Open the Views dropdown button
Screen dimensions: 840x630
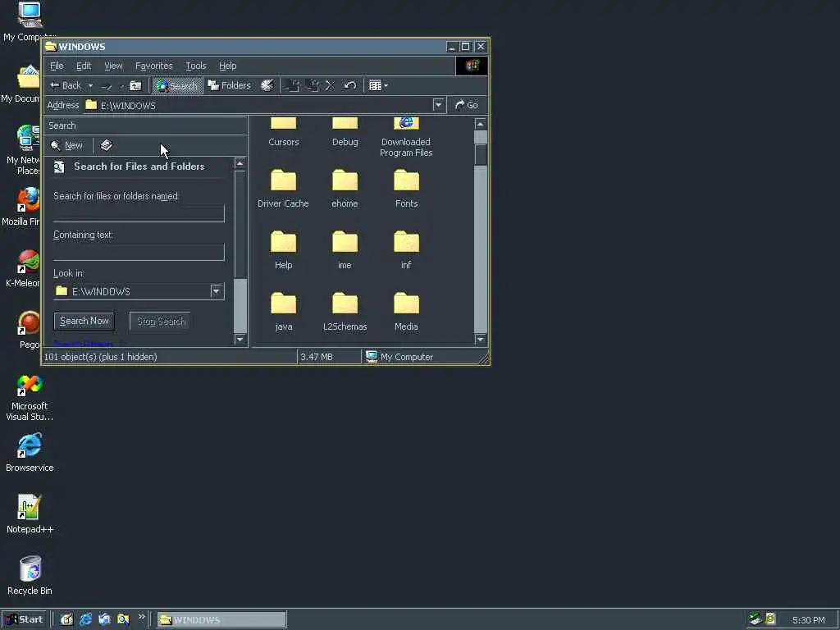click(378, 85)
